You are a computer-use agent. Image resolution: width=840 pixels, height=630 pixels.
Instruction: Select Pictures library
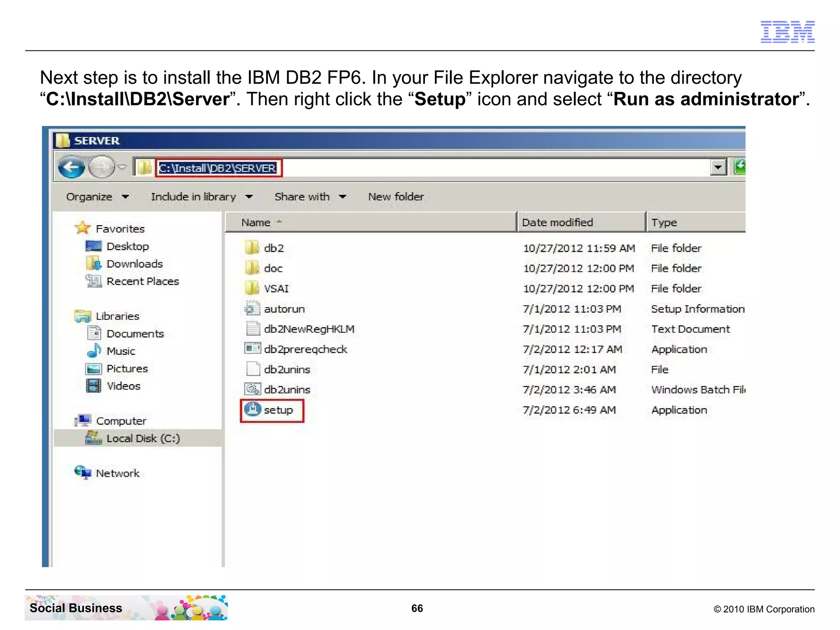(x=127, y=369)
